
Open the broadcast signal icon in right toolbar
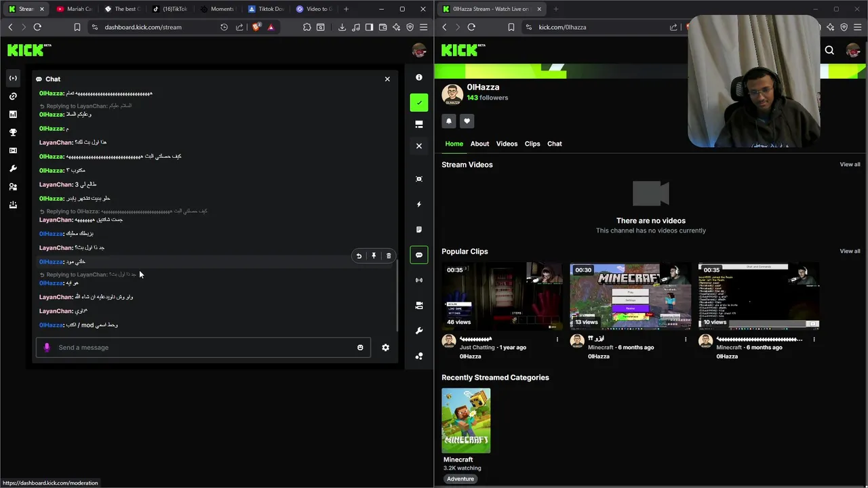(419, 280)
